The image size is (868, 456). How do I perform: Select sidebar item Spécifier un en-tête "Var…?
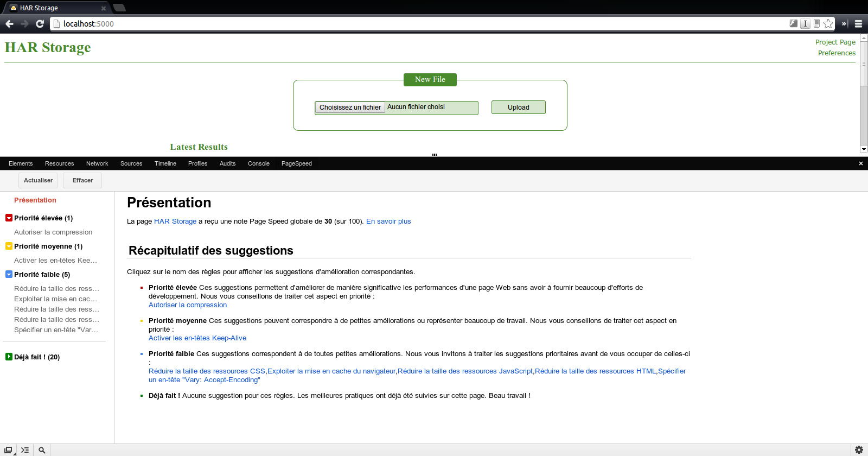click(x=56, y=330)
